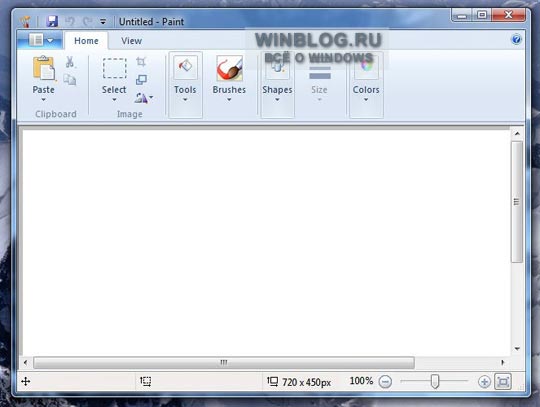Click the horizontal scrollbar thumb
This screenshot has width=540, height=407.
pos(224,362)
